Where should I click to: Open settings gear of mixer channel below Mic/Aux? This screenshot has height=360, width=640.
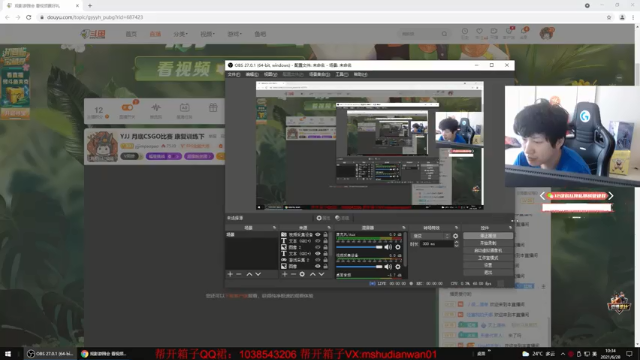pyautogui.click(x=398, y=267)
